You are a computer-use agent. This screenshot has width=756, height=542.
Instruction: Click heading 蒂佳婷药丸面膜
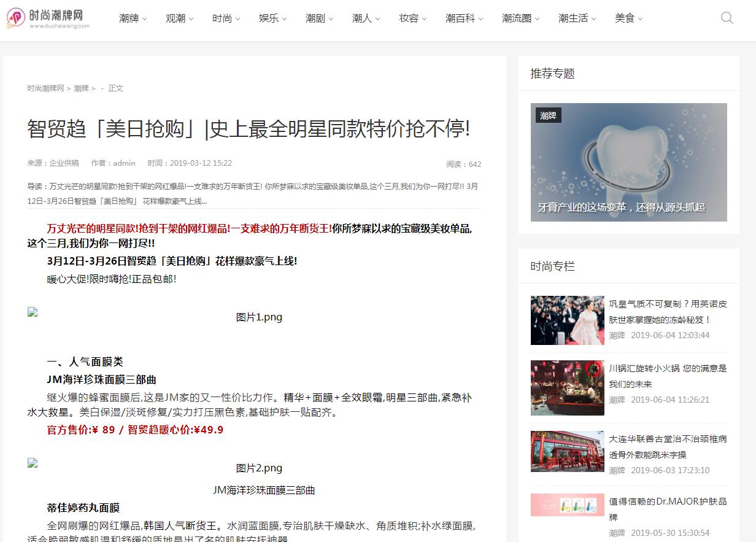pos(83,508)
